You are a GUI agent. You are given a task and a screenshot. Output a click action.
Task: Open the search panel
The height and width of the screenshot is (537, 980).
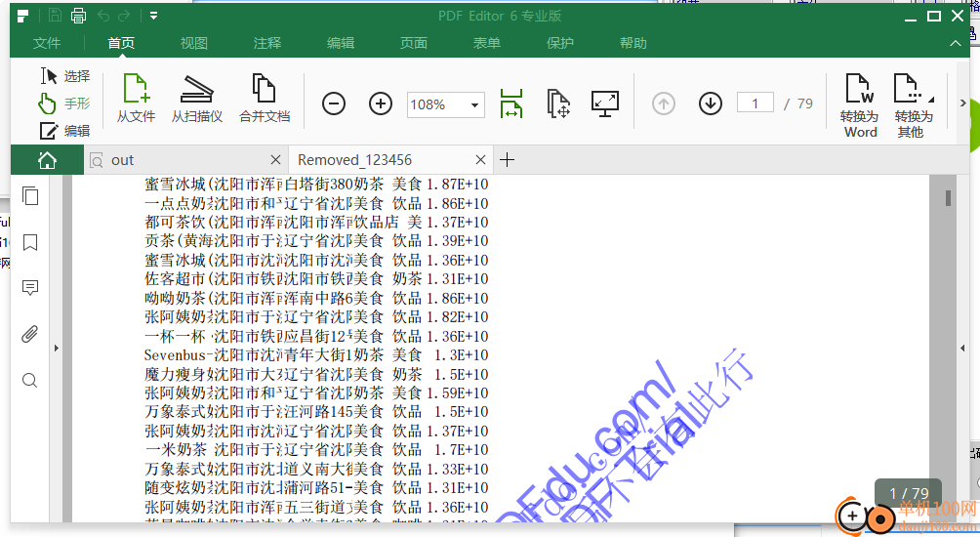[x=30, y=380]
